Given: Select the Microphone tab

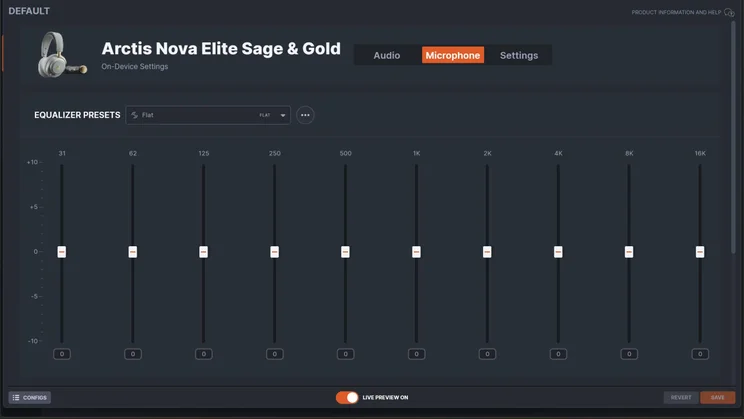Looking at the screenshot, I should pyautogui.click(x=453, y=56).
